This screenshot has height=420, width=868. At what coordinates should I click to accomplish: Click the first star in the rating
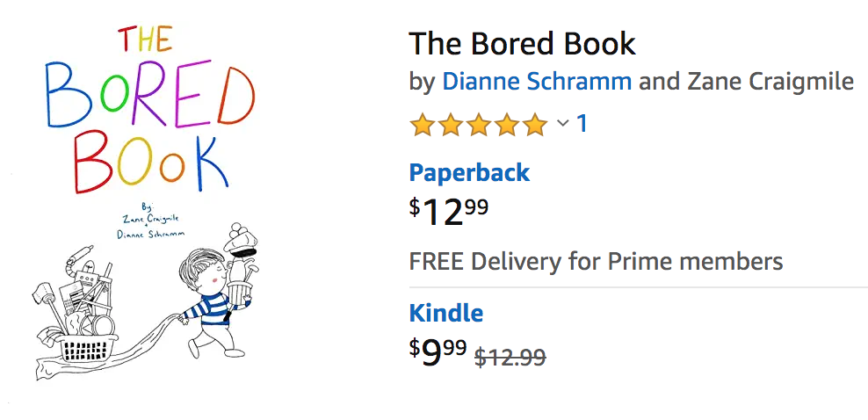click(x=423, y=126)
